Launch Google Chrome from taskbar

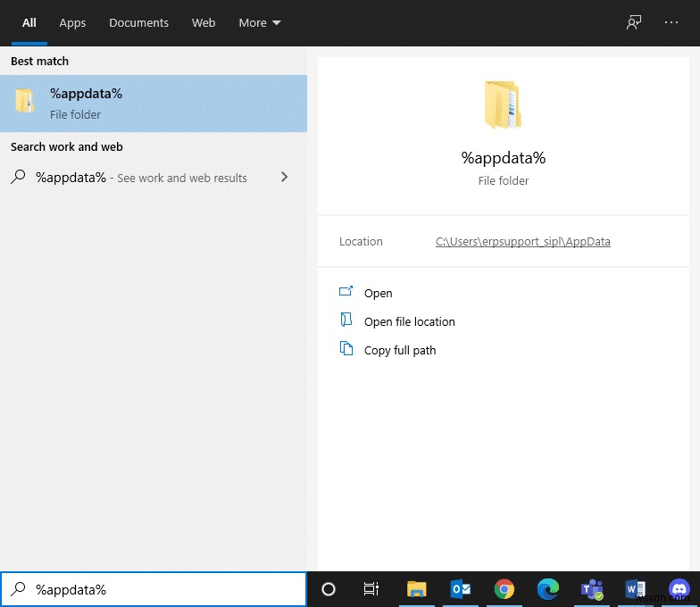click(x=504, y=589)
